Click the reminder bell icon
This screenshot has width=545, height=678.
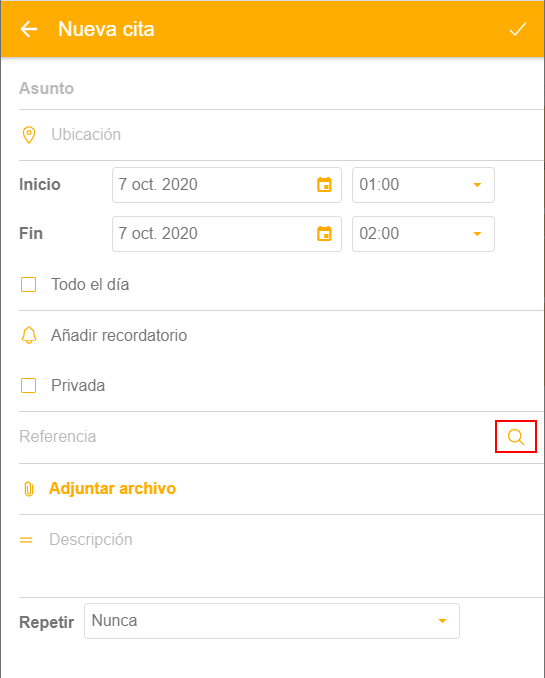[x=29, y=335]
